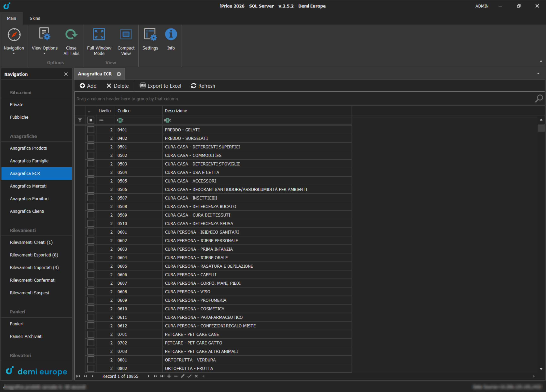Switch to the Skins ribbon tab
The height and width of the screenshot is (392, 546).
35,18
